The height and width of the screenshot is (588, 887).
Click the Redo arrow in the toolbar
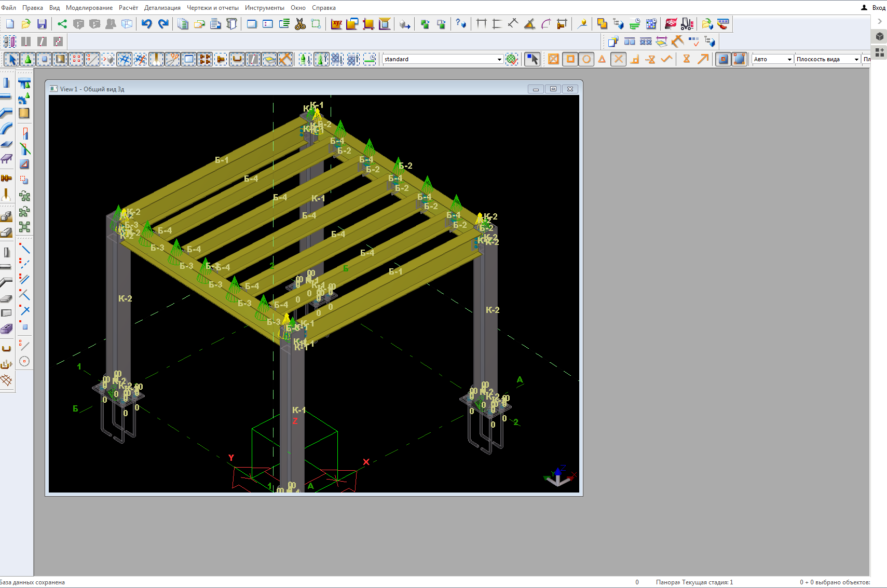tap(163, 24)
